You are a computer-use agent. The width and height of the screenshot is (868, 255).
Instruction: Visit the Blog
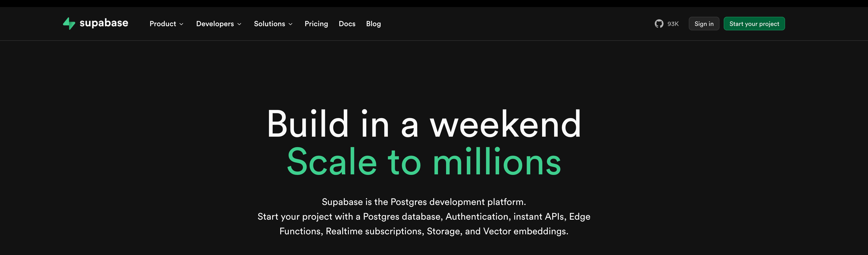click(x=373, y=24)
